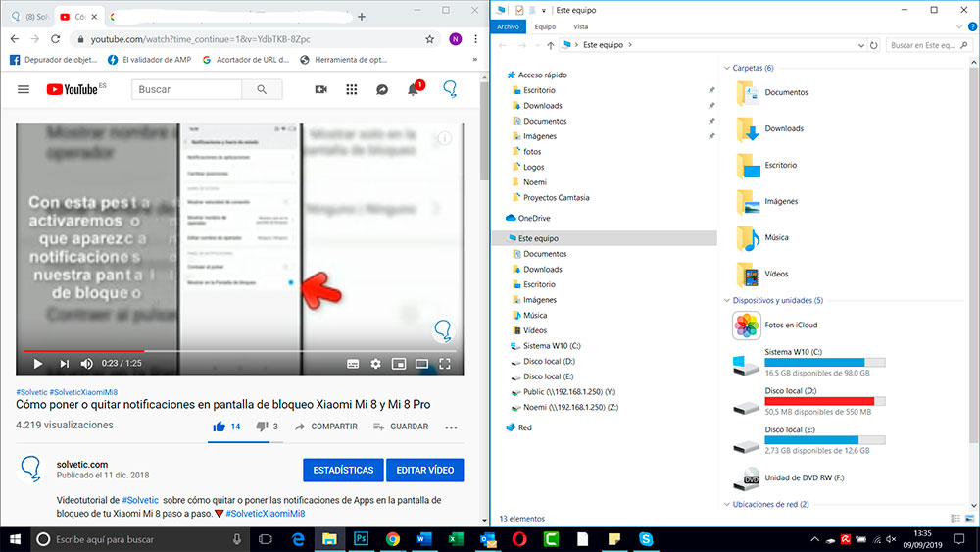Like the video with thumbs up

tap(219, 427)
